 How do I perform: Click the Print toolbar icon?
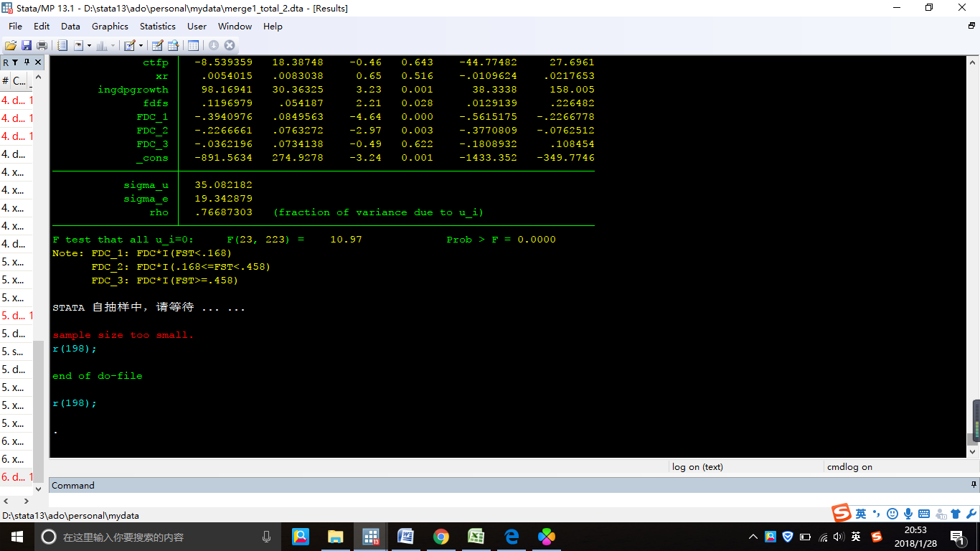point(42,45)
